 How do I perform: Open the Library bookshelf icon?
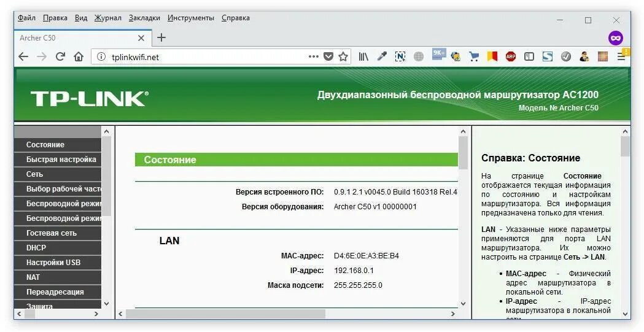363,56
